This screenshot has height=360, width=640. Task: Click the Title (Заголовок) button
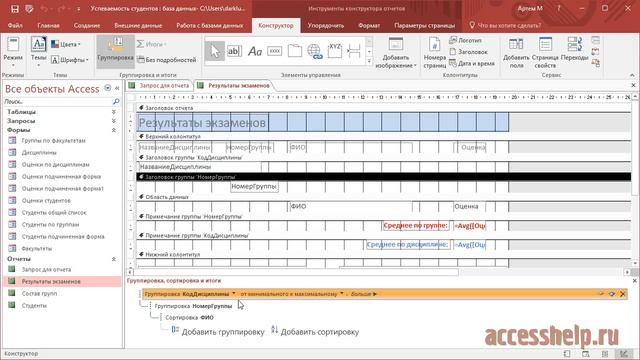point(469,52)
